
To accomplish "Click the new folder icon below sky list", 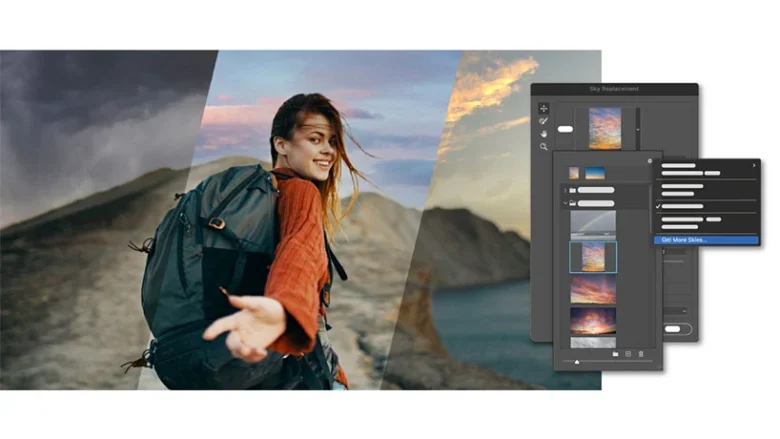I will [x=615, y=354].
